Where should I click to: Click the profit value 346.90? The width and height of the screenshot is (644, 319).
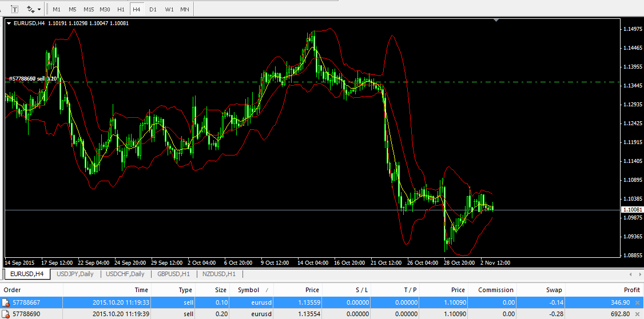(620, 302)
